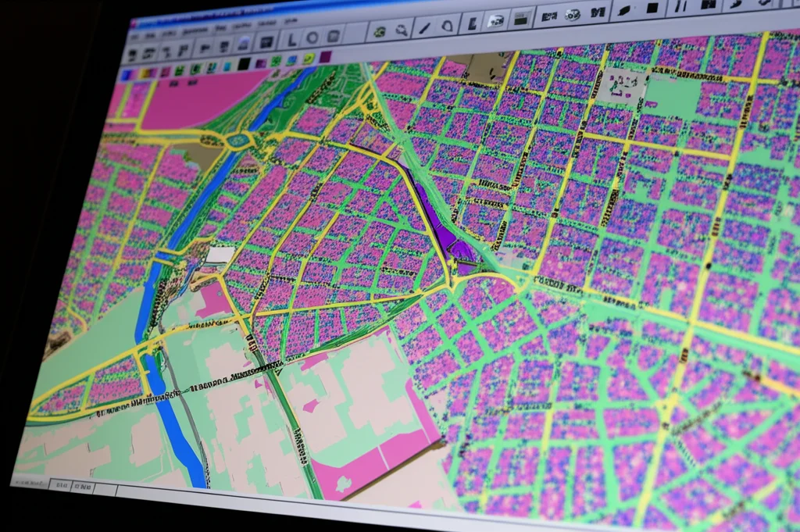800x532 pixels.
Task: Click the scale readout button in the status bar
Action: [61, 484]
